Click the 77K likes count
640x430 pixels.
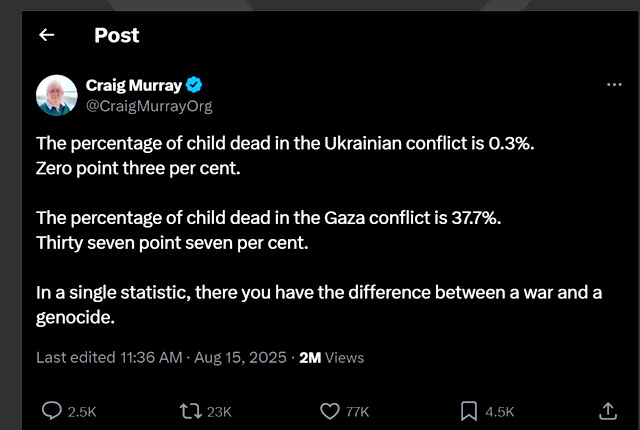(359, 411)
